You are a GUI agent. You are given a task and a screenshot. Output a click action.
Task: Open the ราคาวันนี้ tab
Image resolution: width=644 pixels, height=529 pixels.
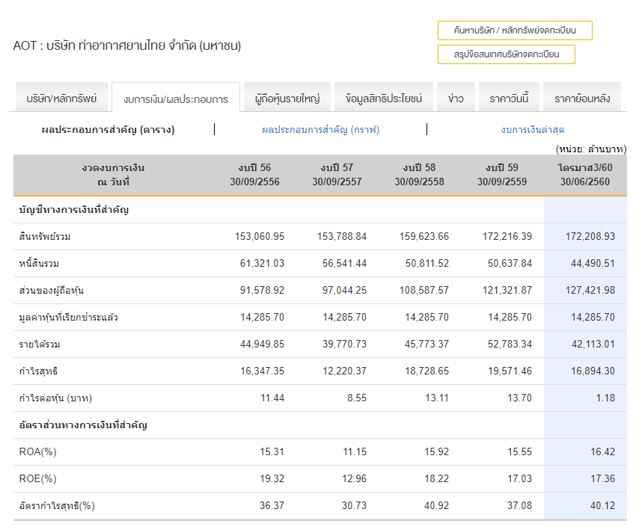point(508,98)
